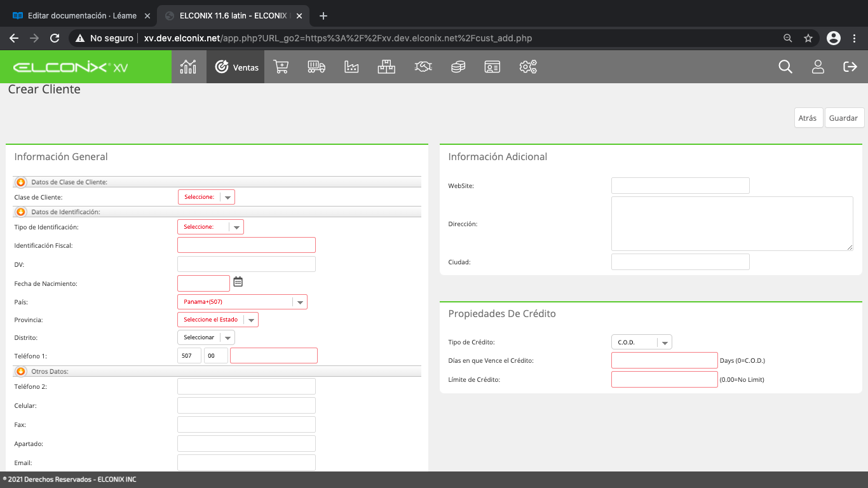Open the factory production module icon
This screenshot has height=488, width=868.
click(x=351, y=67)
